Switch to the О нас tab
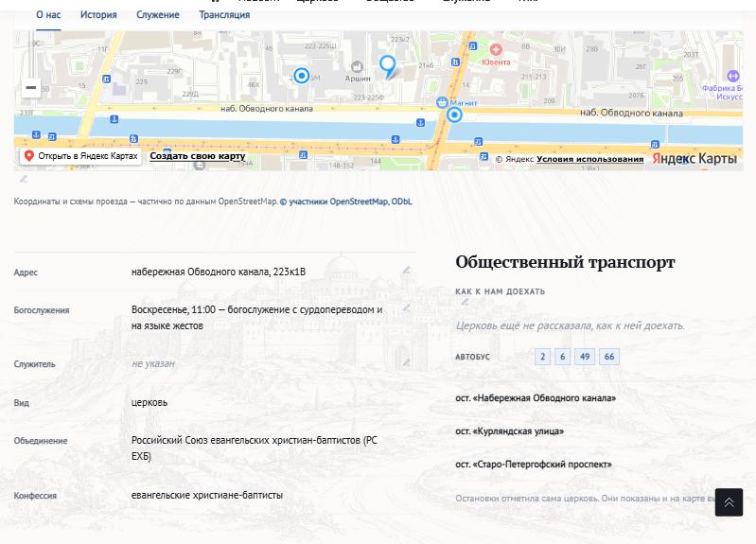Image resolution: width=756 pixels, height=544 pixels. click(48, 15)
